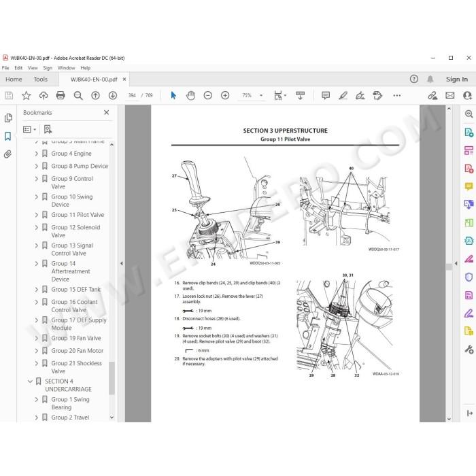Select the Hand pan tool
Screen dimensions: 476x476
pyautogui.click(x=190, y=96)
